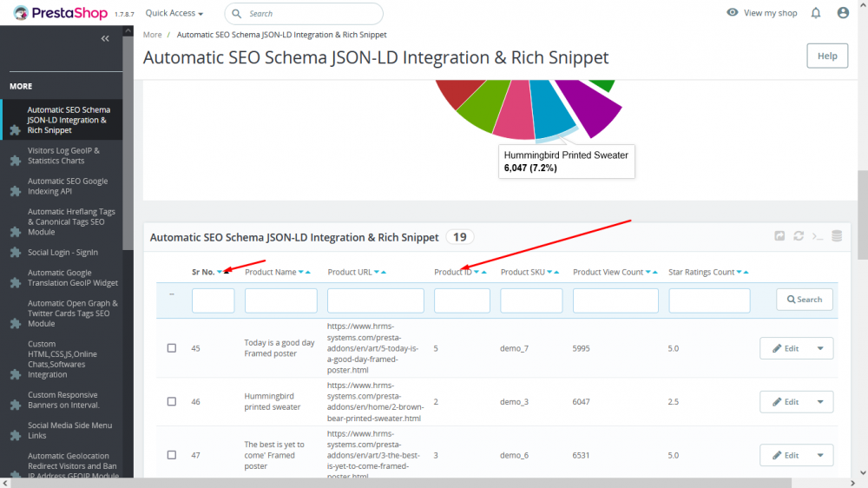Viewport: 868px width, 488px height.
Task: Edit row 46 Hummingbird printed sweater
Action: (x=785, y=401)
